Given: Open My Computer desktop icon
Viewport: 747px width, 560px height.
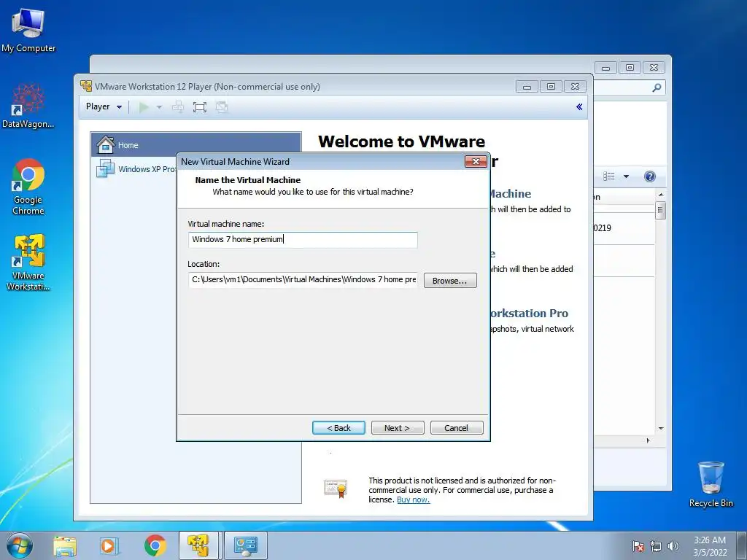Looking at the screenshot, I should [28, 31].
